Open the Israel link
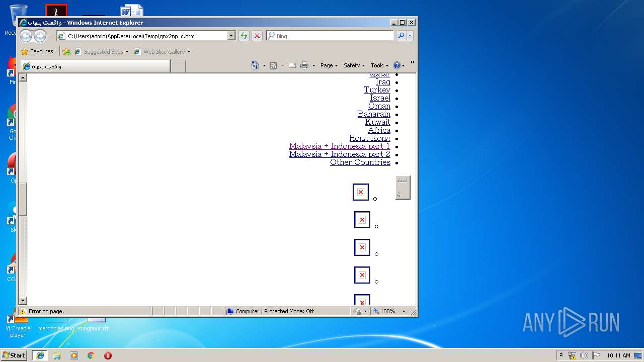 coord(380,98)
